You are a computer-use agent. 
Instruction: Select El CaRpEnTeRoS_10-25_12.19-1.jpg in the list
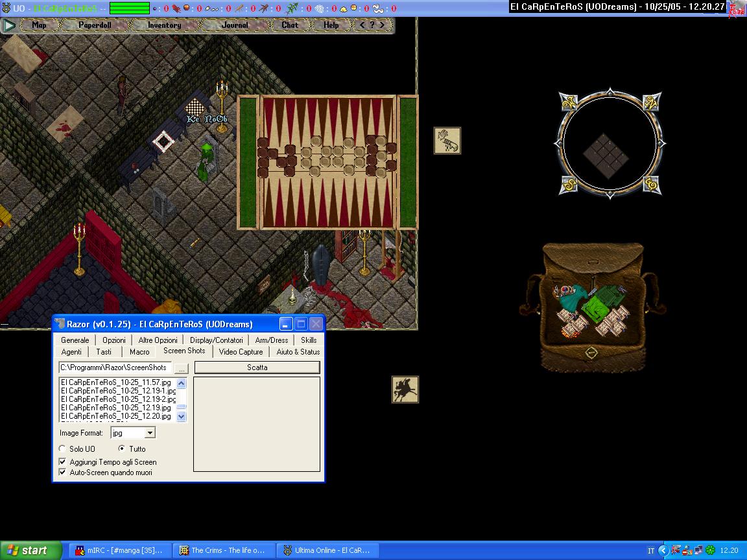click(x=117, y=391)
